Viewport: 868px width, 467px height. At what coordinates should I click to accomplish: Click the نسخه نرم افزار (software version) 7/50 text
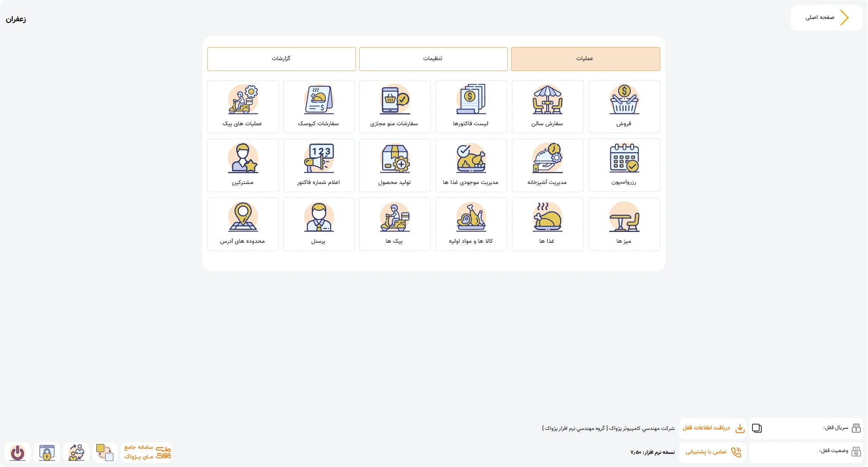pyautogui.click(x=652, y=453)
